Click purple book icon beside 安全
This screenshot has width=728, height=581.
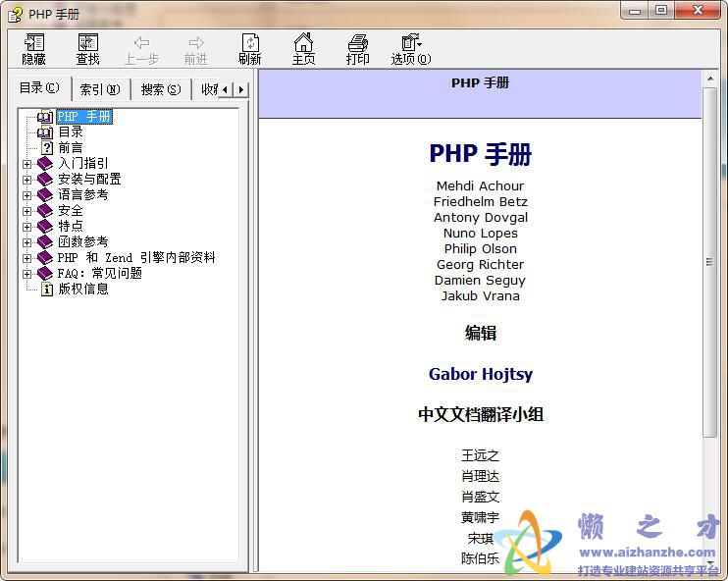click(x=45, y=211)
